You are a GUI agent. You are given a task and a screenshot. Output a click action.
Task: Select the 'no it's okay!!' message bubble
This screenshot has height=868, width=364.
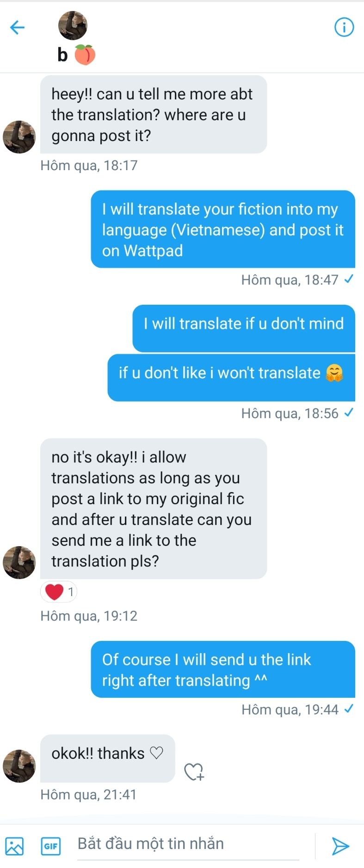click(x=154, y=509)
